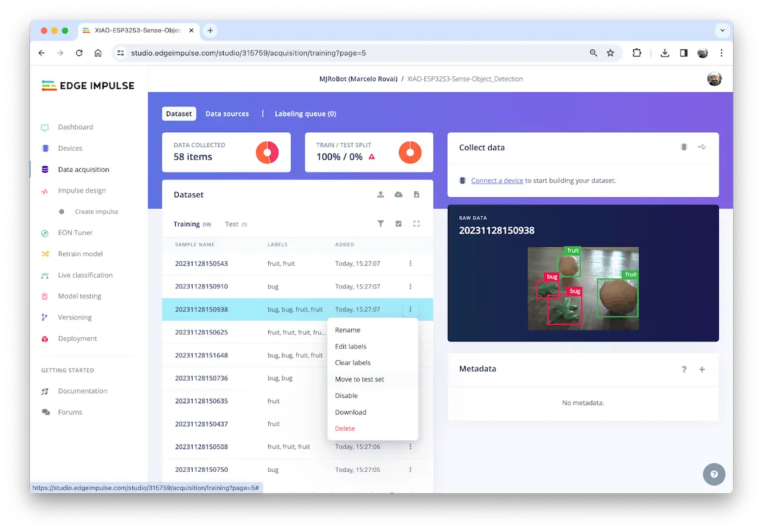Choose Delete from the context menu

pyautogui.click(x=345, y=428)
